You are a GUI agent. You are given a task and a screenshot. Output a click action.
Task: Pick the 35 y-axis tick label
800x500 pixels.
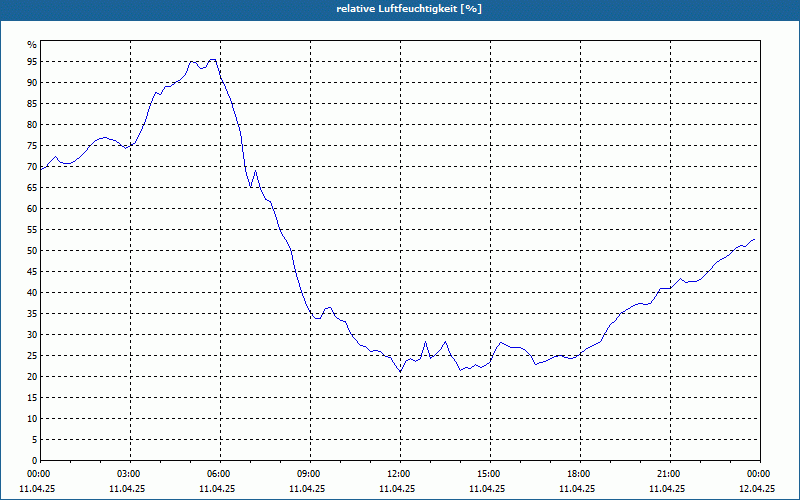click(x=32, y=314)
